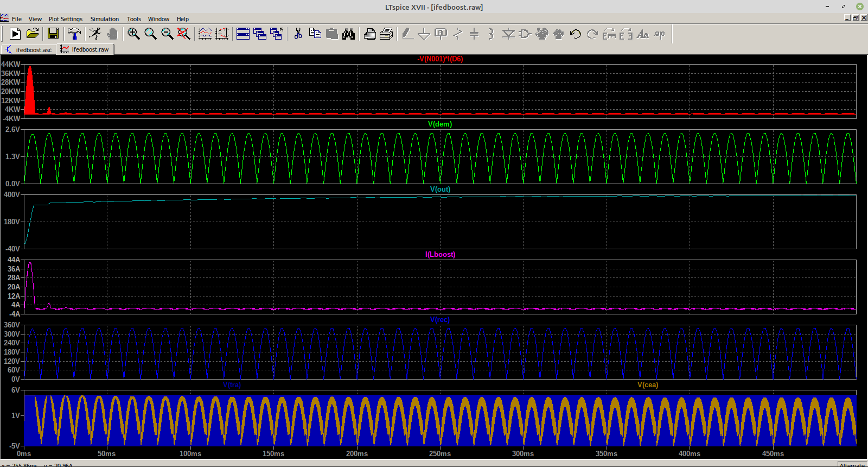Click the 360V axis label of the V(rec) pane
This screenshot has width=868, height=467.
click(x=12, y=325)
